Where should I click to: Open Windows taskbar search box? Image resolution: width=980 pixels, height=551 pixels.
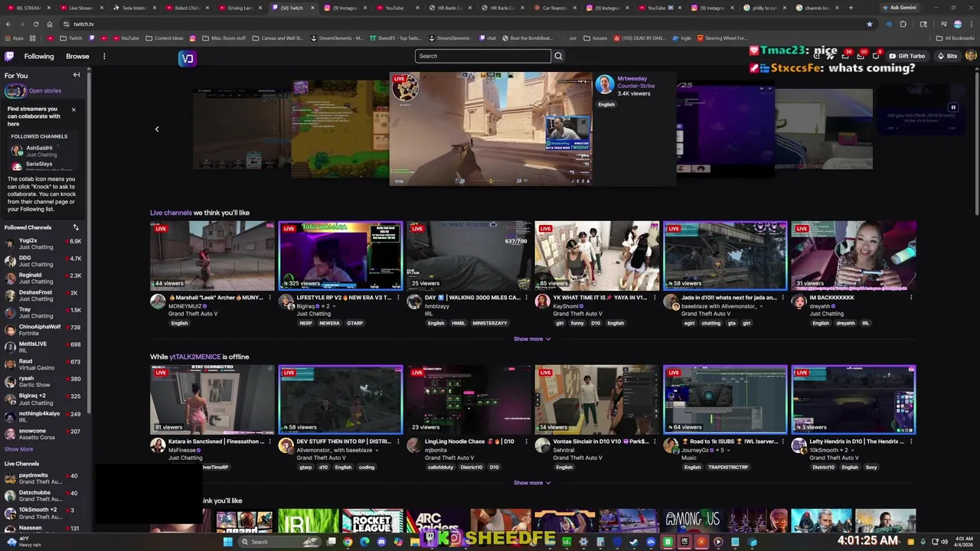(x=278, y=542)
